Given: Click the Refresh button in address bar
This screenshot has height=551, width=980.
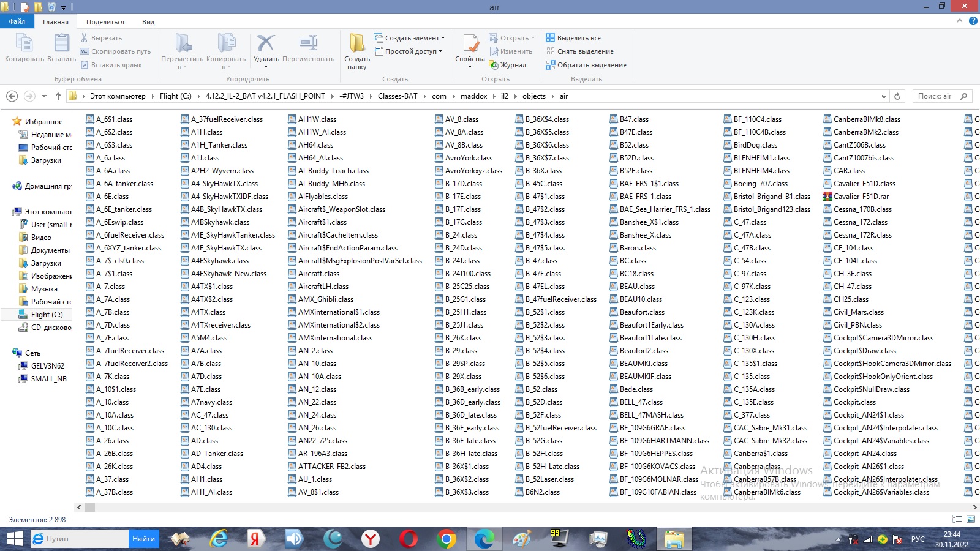Looking at the screenshot, I should (x=897, y=96).
